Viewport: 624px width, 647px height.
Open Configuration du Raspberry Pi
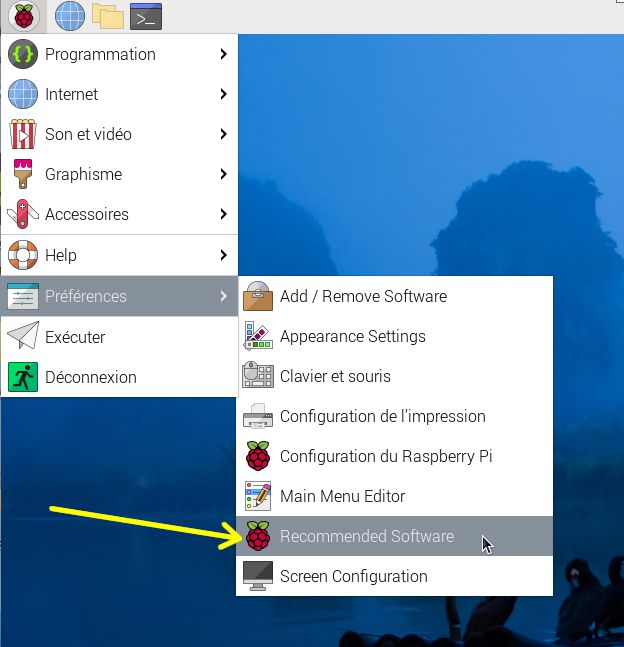tap(395, 456)
